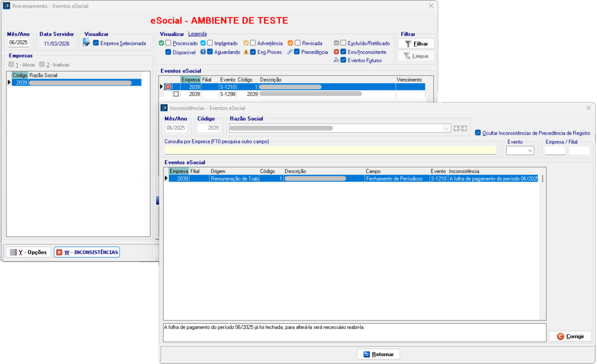Open the Y - Opções menu button
Viewport: 597px width, 364px height.
28,252
